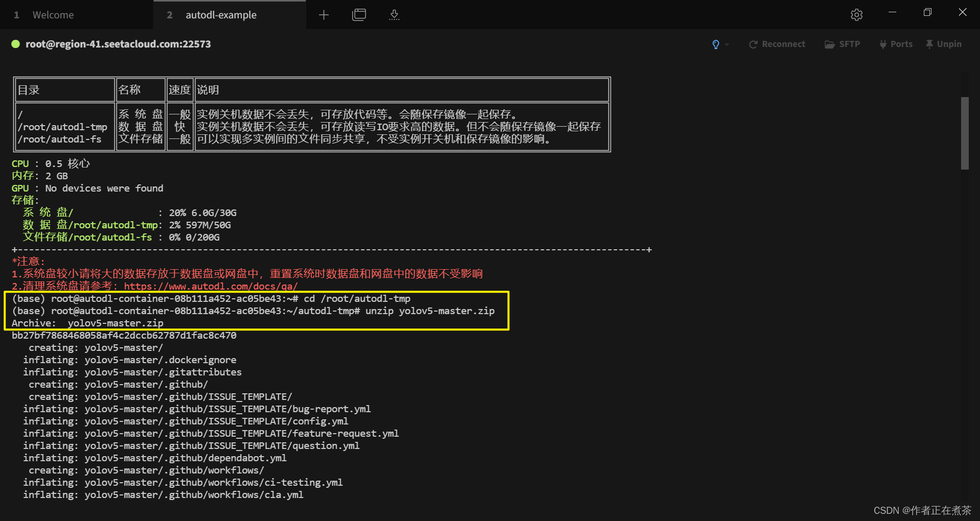Click the root@region-41.seetacloud.com host label
The image size is (980, 521).
click(118, 44)
